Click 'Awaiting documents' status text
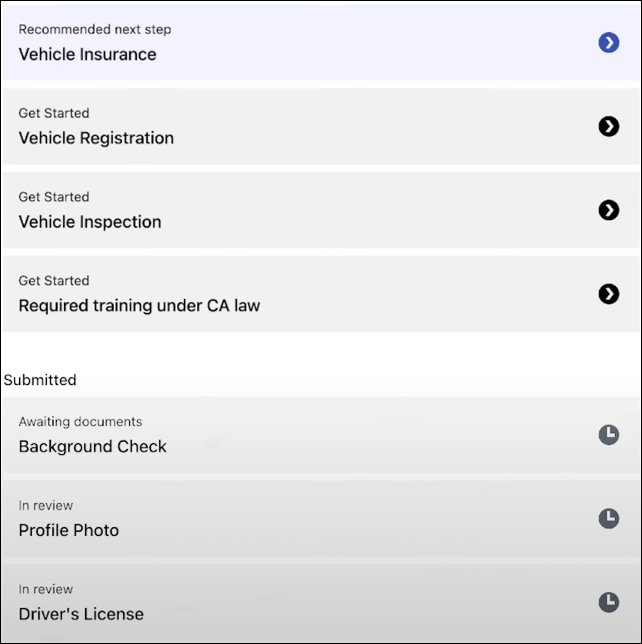The width and height of the screenshot is (642, 644). click(80, 421)
